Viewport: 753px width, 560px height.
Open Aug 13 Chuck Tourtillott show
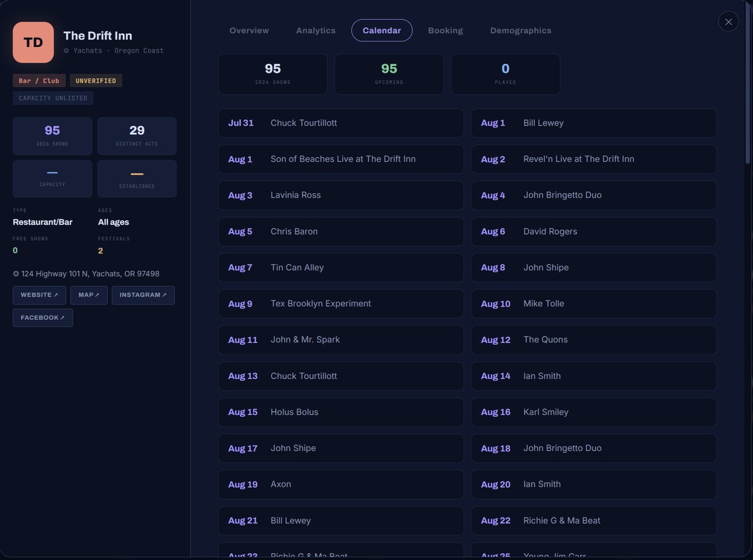click(341, 376)
